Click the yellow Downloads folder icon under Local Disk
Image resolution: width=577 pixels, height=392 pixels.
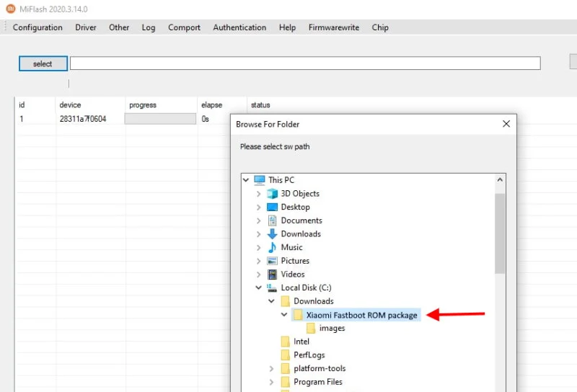point(285,301)
